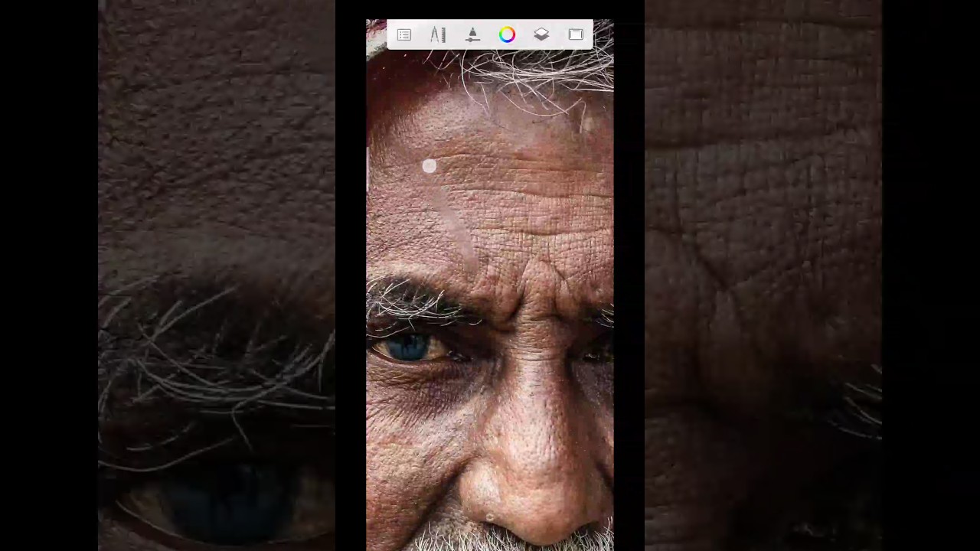Image resolution: width=980 pixels, height=551 pixels.
Task: Open the brush library icon
Action: (x=472, y=35)
